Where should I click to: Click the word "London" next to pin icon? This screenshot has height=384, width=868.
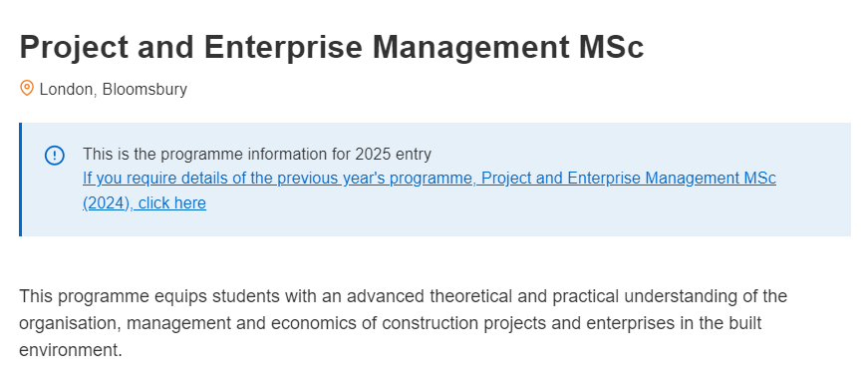click(x=66, y=89)
